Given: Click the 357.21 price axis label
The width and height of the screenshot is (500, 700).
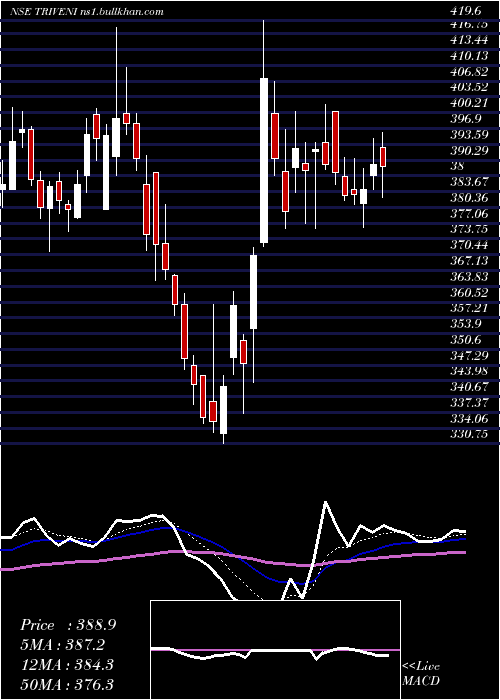Looking at the screenshot, I should [469, 309].
